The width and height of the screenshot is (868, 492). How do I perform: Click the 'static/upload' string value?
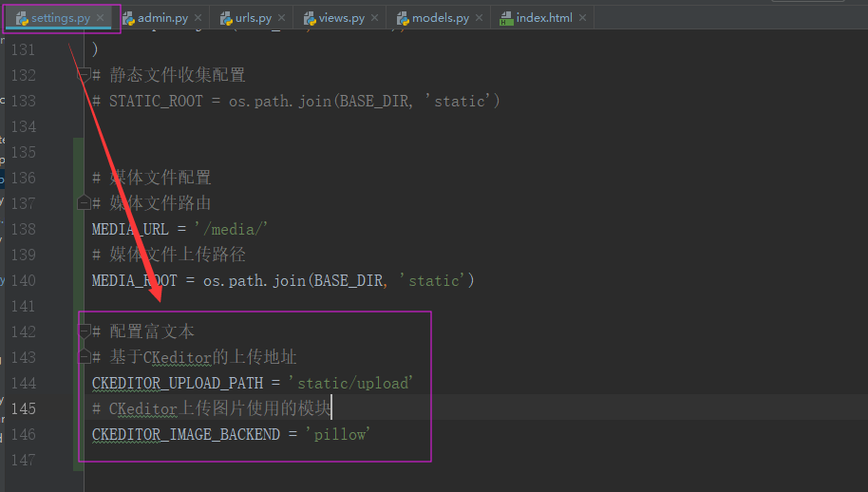(350, 383)
